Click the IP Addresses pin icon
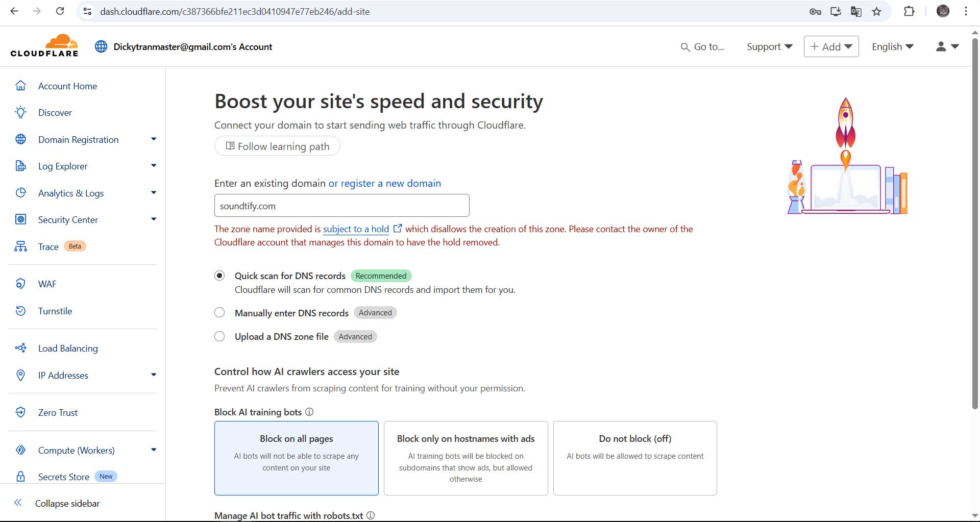This screenshot has width=980, height=522. [20, 375]
